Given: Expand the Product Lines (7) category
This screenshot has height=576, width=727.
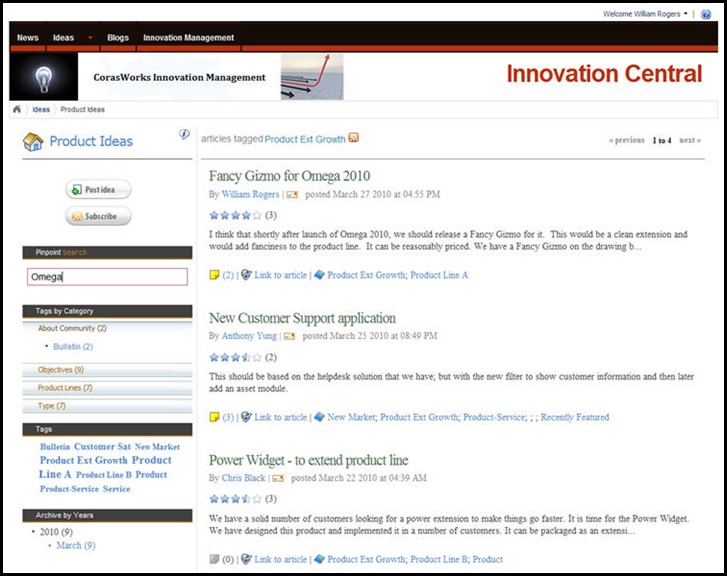Looking at the screenshot, I should (65, 388).
